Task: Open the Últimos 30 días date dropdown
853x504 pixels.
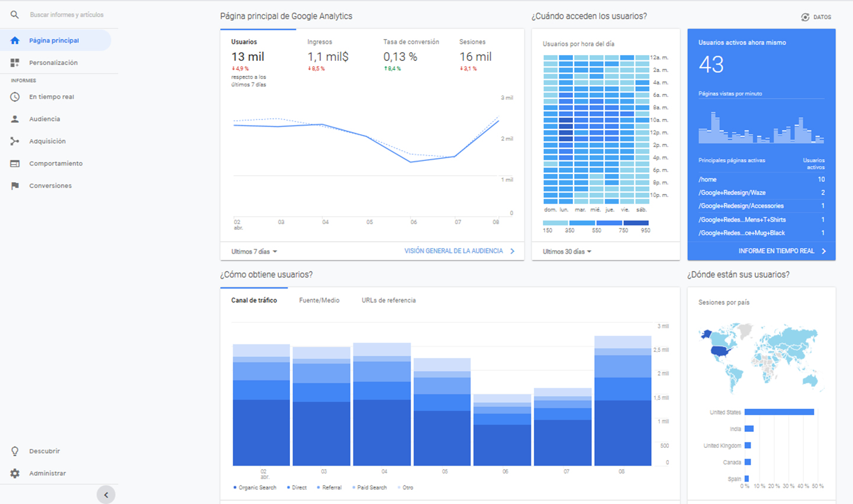Action: pos(567,252)
